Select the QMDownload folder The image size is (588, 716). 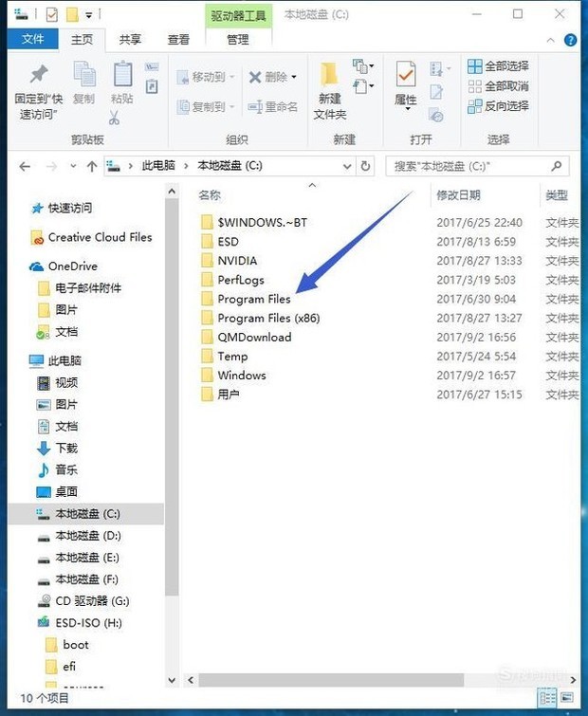coord(247,338)
